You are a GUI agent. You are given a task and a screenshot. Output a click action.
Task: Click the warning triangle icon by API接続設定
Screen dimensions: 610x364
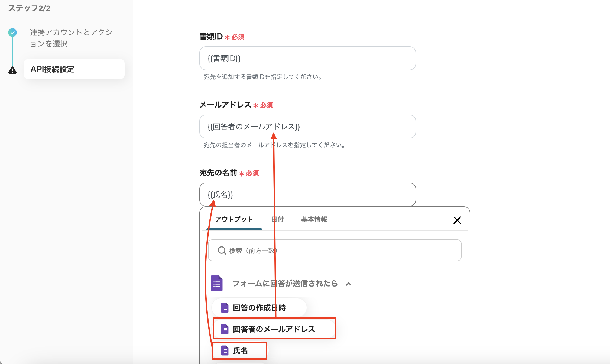coord(12,70)
